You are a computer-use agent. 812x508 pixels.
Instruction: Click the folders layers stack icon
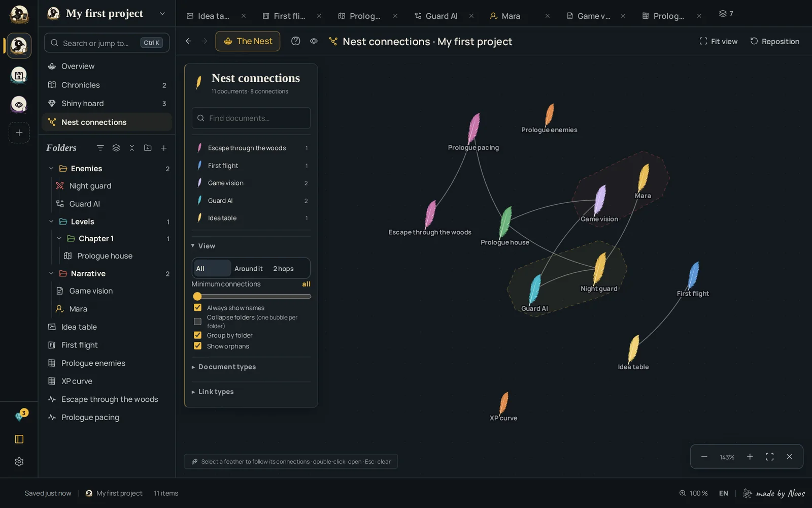pos(116,148)
